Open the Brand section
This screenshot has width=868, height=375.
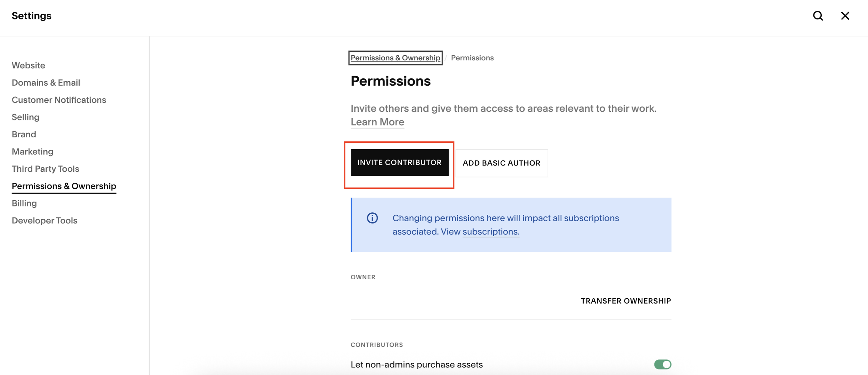pyautogui.click(x=24, y=134)
